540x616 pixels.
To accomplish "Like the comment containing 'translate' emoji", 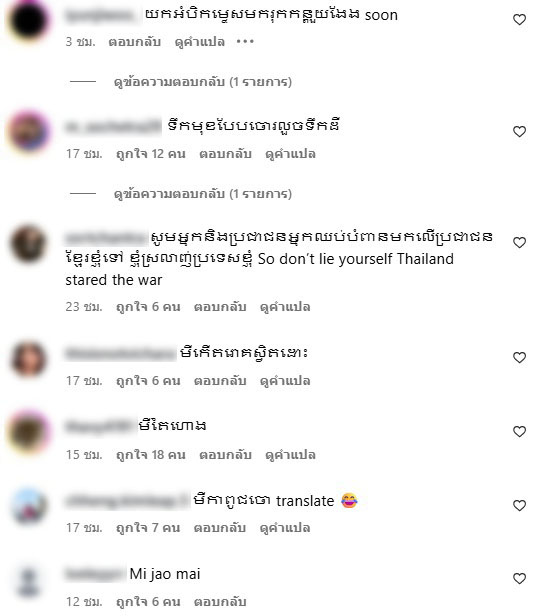I will pyautogui.click(x=519, y=505).
